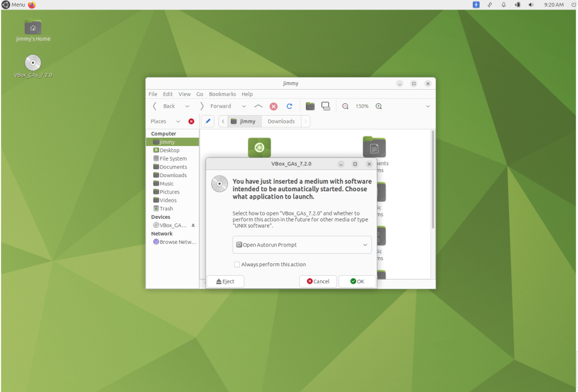This screenshot has width=578, height=392.
Task: Reload the current folder
Action: click(x=290, y=106)
